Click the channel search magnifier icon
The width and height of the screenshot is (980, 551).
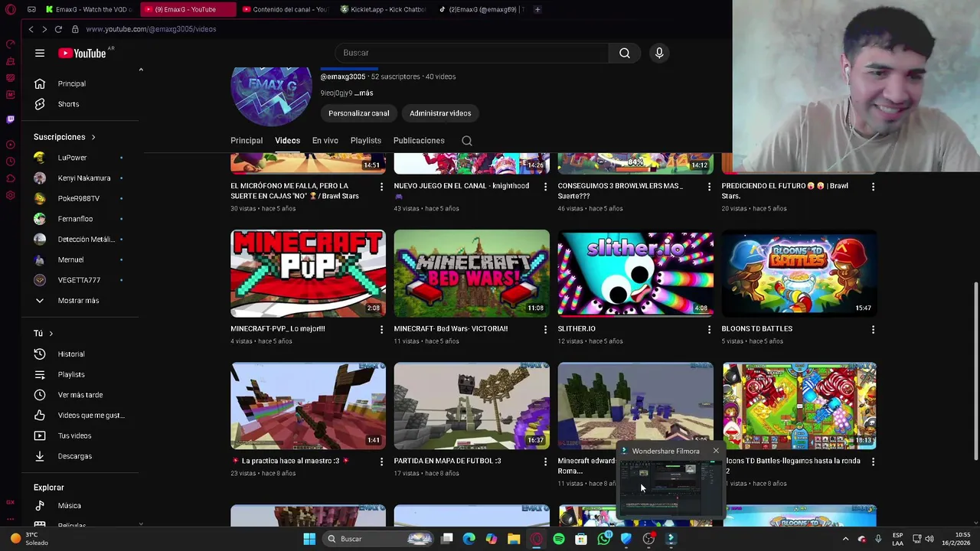(x=467, y=141)
